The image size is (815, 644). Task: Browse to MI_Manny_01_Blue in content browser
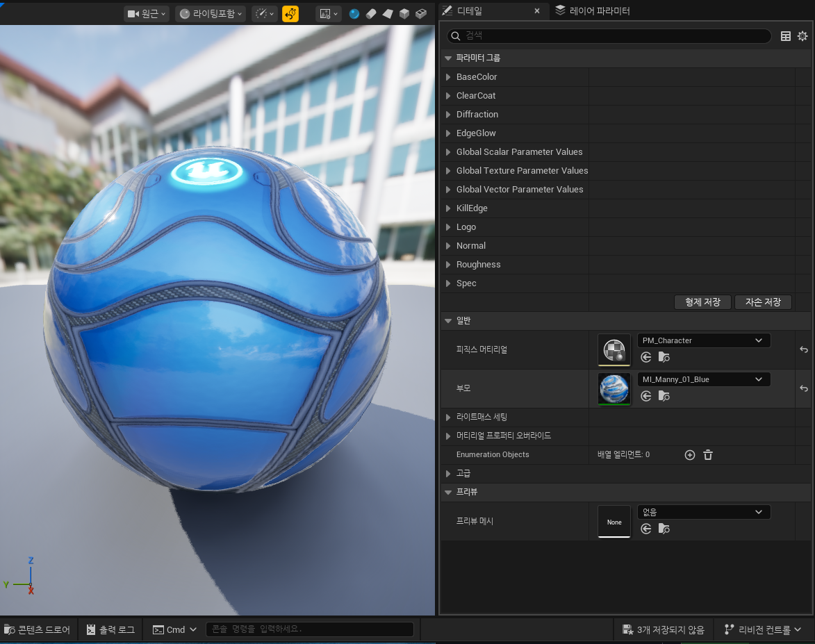click(x=664, y=396)
